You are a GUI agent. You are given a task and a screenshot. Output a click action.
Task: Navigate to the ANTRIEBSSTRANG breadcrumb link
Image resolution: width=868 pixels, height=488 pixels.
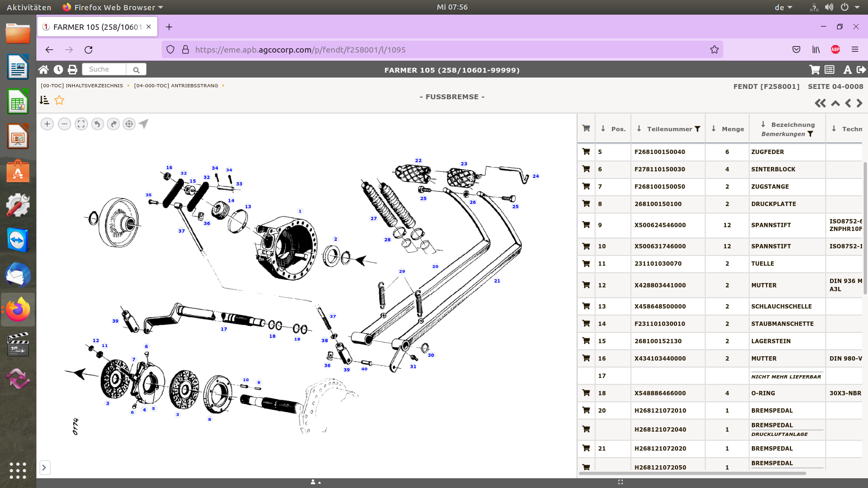click(176, 86)
